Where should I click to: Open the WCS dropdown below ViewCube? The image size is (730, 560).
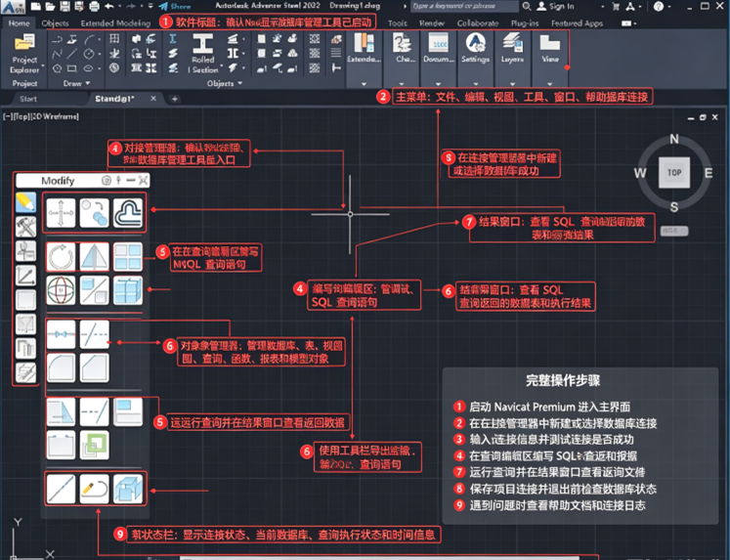pyautogui.click(x=674, y=231)
